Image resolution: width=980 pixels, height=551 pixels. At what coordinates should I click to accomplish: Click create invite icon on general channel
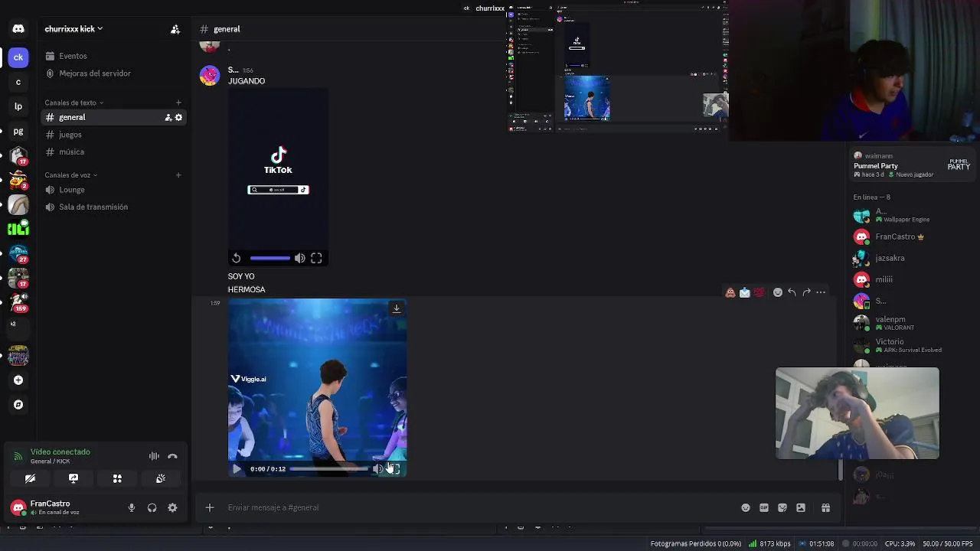tap(168, 117)
